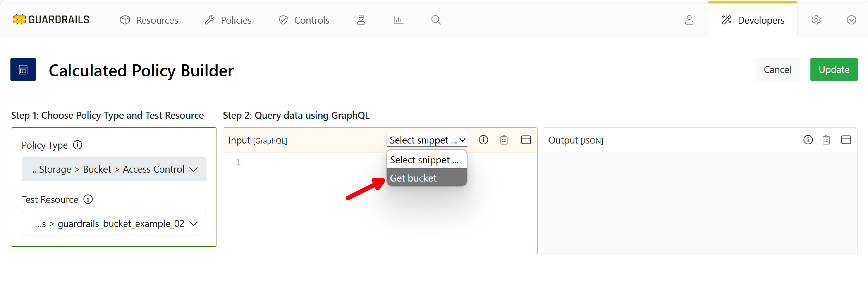This screenshot has width=868, height=282.
Task: Open the Select snippet dropdown
Action: click(x=427, y=140)
